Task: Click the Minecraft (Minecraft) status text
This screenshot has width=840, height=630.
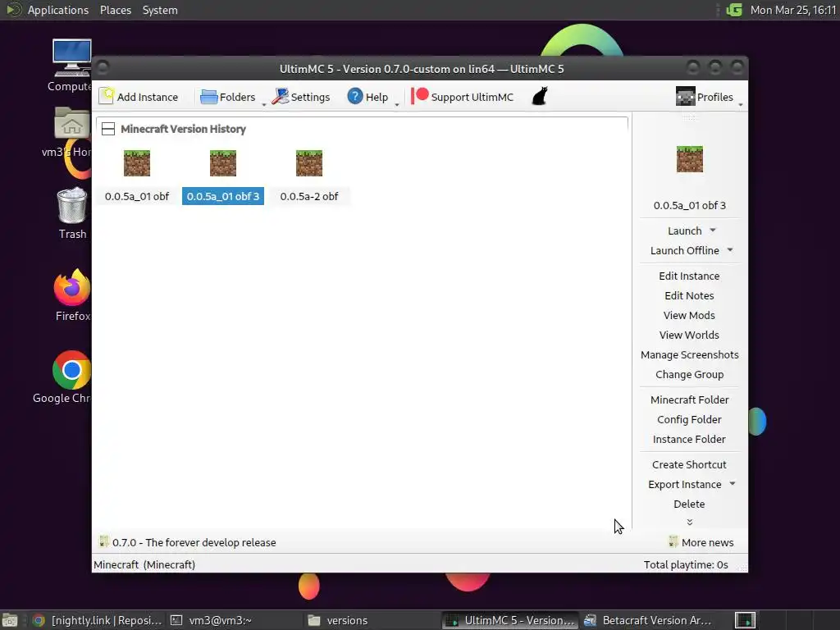Action: coord(144,564)
